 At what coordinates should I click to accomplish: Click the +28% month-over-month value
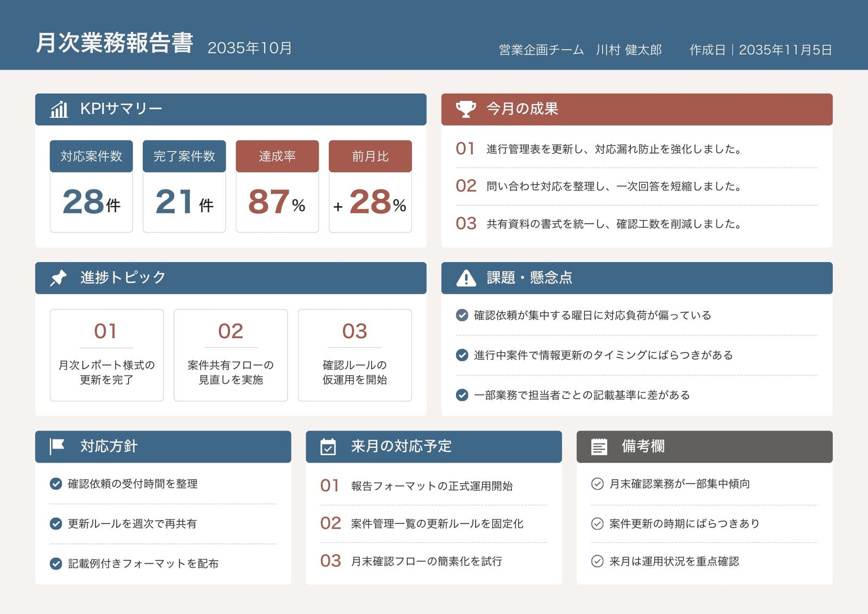[369, 202]
